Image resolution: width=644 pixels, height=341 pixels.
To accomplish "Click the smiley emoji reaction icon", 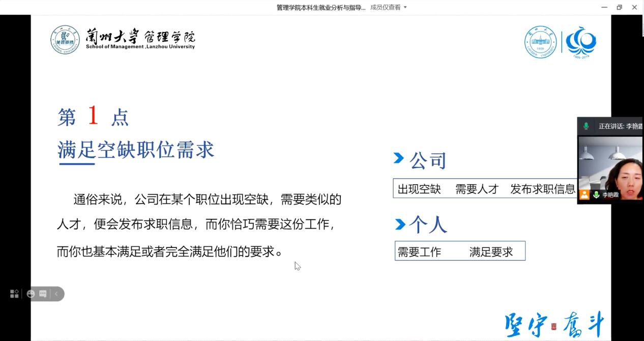I will pyautogui.click(x=31, y=294).
